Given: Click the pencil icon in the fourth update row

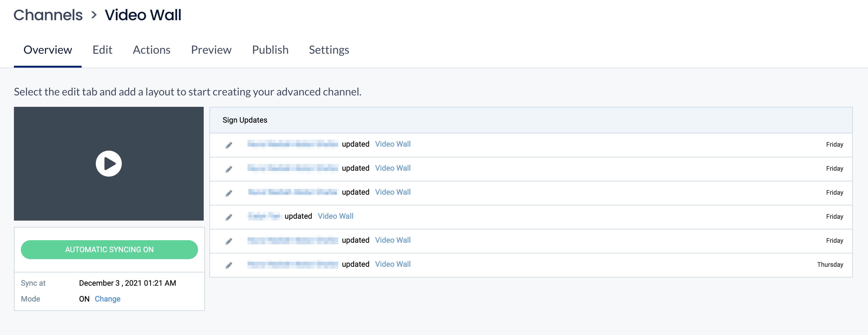Looking at the screenshot, I should tap(229, 217).
